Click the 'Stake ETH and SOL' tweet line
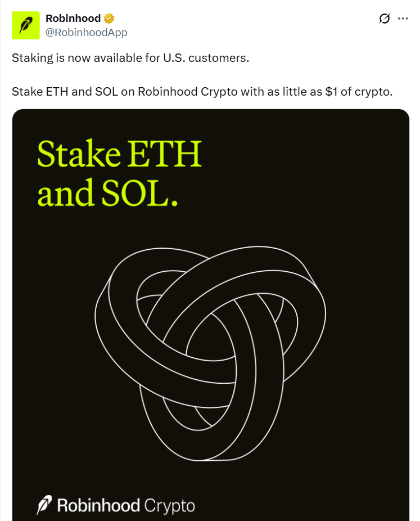 (64, 92)
